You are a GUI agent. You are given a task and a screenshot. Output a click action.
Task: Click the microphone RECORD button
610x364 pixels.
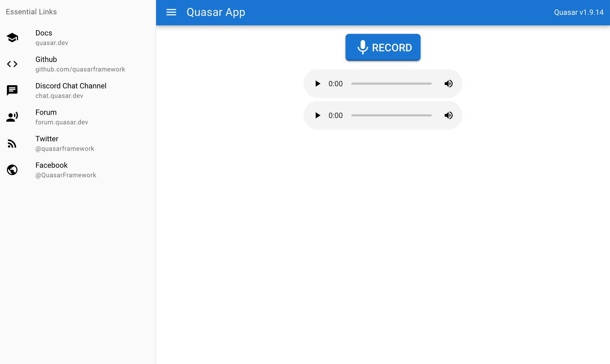[383, 47]
